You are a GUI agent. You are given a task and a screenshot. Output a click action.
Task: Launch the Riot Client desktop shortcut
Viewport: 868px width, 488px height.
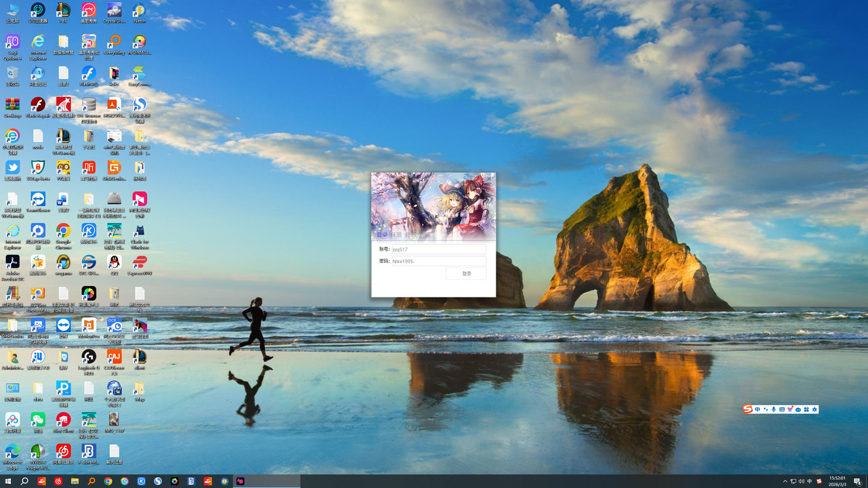click(63, 423)
